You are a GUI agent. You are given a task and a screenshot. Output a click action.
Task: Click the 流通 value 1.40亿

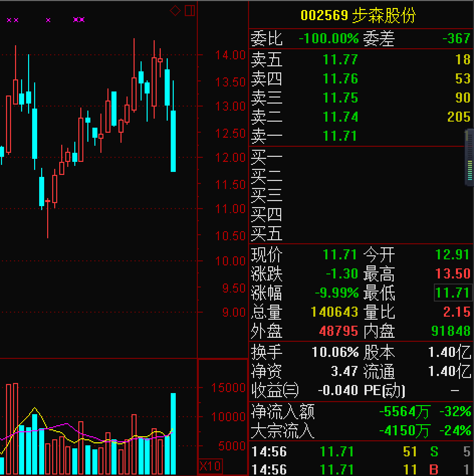450,371
